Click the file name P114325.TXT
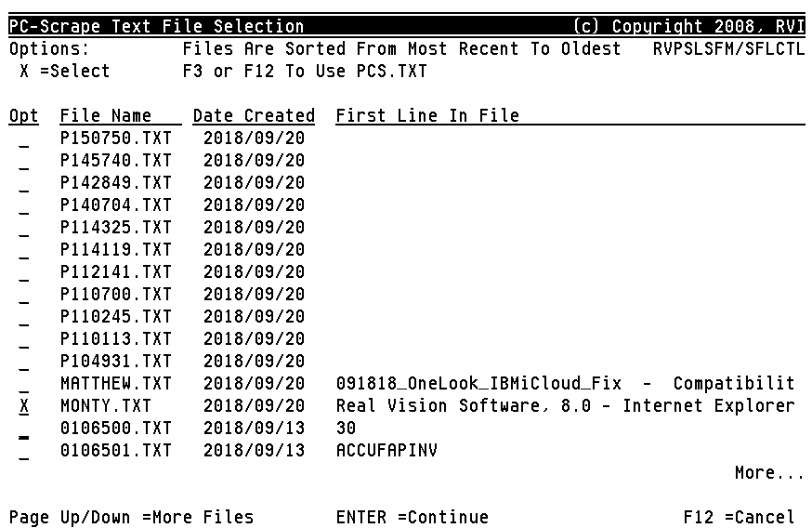This screenshot has width=812, height=528. [116, 228]
